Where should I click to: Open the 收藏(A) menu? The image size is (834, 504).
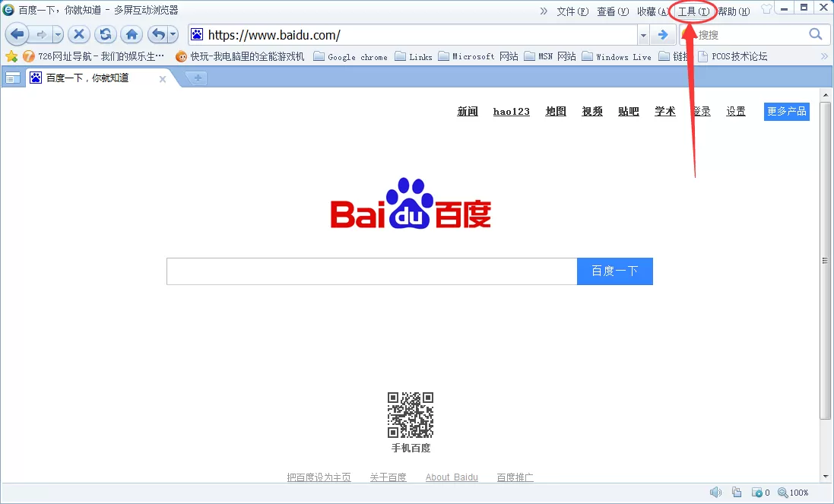[x=652, y=11]
